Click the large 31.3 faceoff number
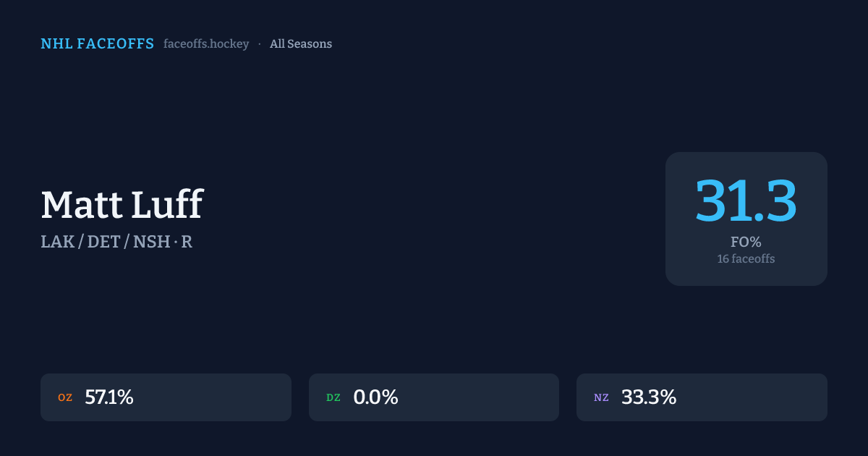Screen dimensions: 868x456 [x=746, y=201]
